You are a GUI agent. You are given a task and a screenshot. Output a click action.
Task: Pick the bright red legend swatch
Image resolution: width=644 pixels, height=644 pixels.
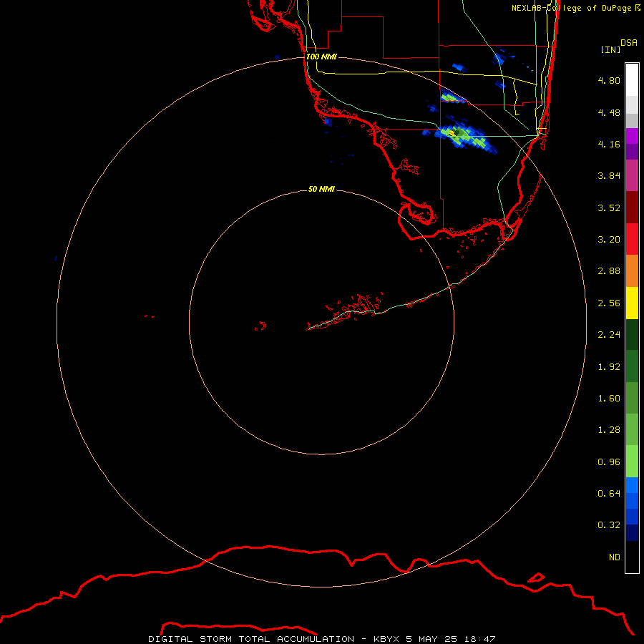(632, 238)
